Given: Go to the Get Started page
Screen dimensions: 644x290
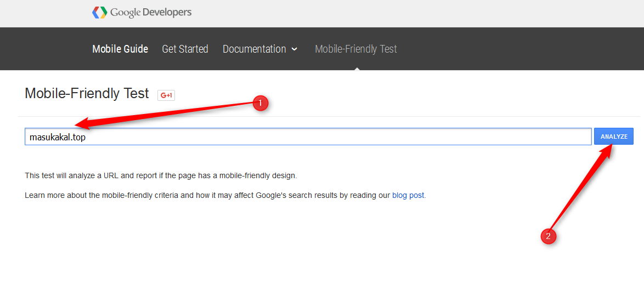Looking at the screenshot, I should (x=185, y=49).
